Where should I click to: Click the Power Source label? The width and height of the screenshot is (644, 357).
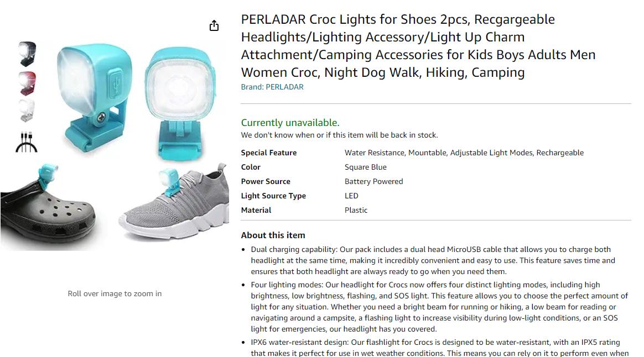266,181
